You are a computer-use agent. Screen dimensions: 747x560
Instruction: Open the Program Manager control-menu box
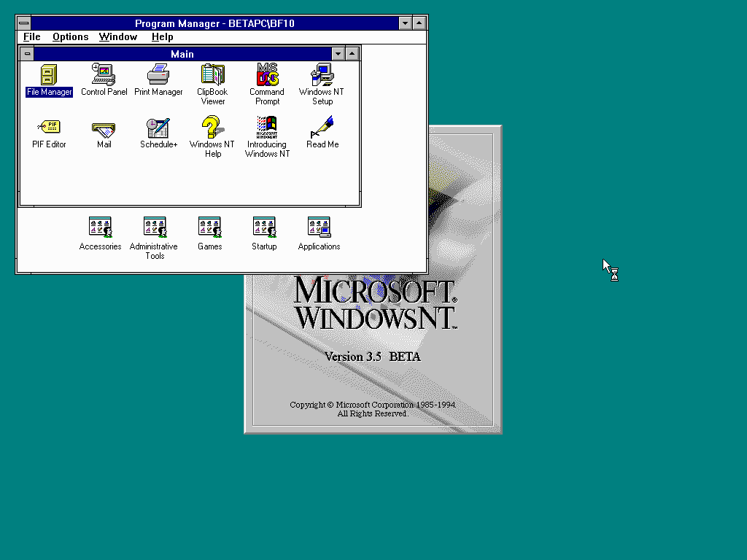[x=24, y=23]
